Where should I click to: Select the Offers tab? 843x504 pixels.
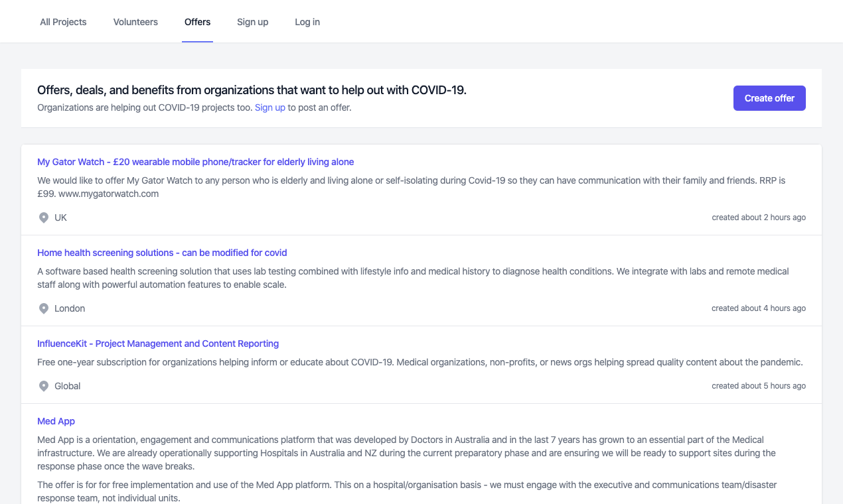197,22
